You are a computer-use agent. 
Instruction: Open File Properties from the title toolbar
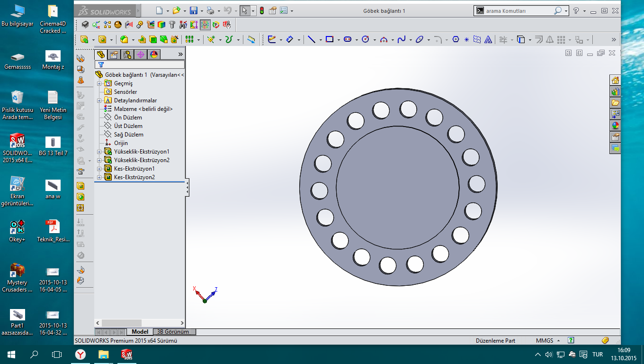[273, 10]
